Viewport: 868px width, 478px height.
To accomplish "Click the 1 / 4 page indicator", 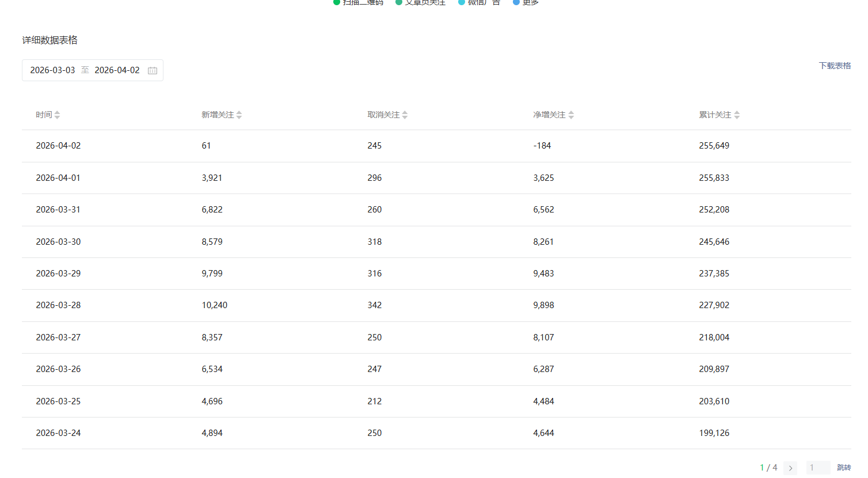I will pyautogui.click(x=768, y=468).
